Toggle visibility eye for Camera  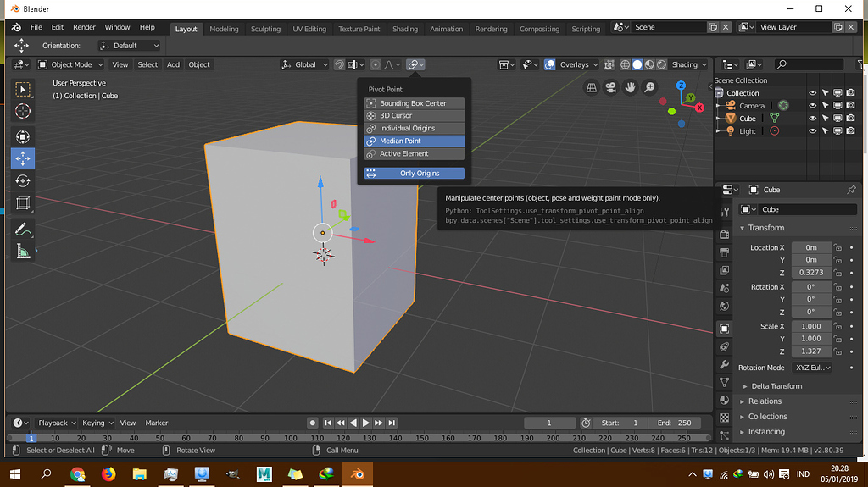tap(812, 106)
